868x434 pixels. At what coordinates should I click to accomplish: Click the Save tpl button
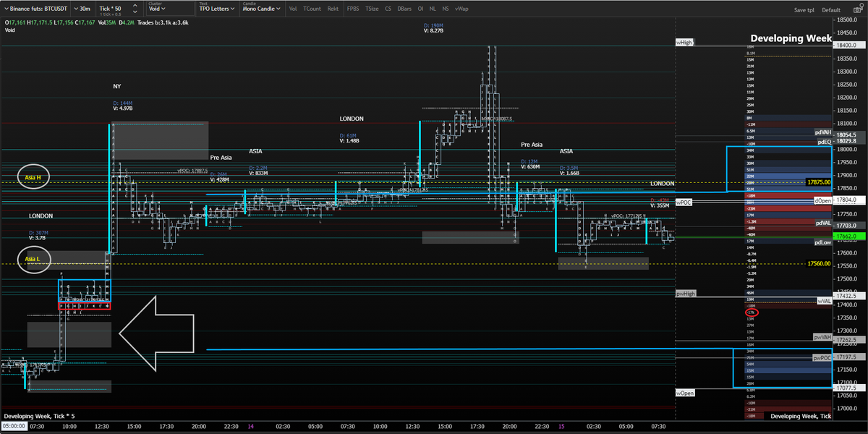(804, 10)
